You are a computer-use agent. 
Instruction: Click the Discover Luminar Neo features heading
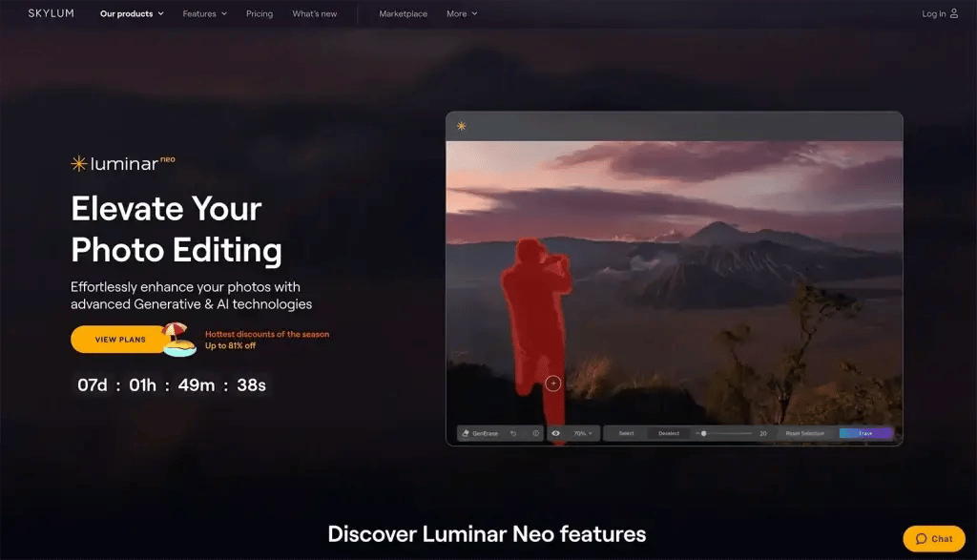click(487, 534)
